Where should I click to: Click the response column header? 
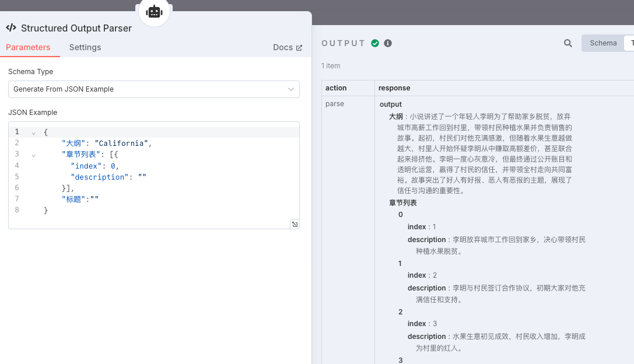pos(394,87)
